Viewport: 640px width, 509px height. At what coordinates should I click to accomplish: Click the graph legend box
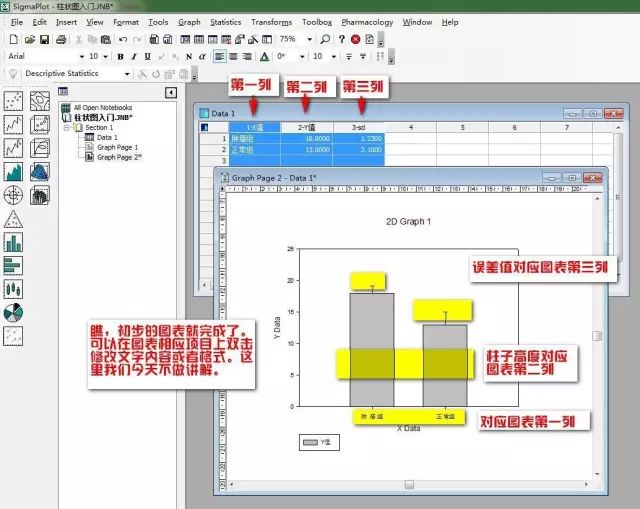click(x=319, y=442)
